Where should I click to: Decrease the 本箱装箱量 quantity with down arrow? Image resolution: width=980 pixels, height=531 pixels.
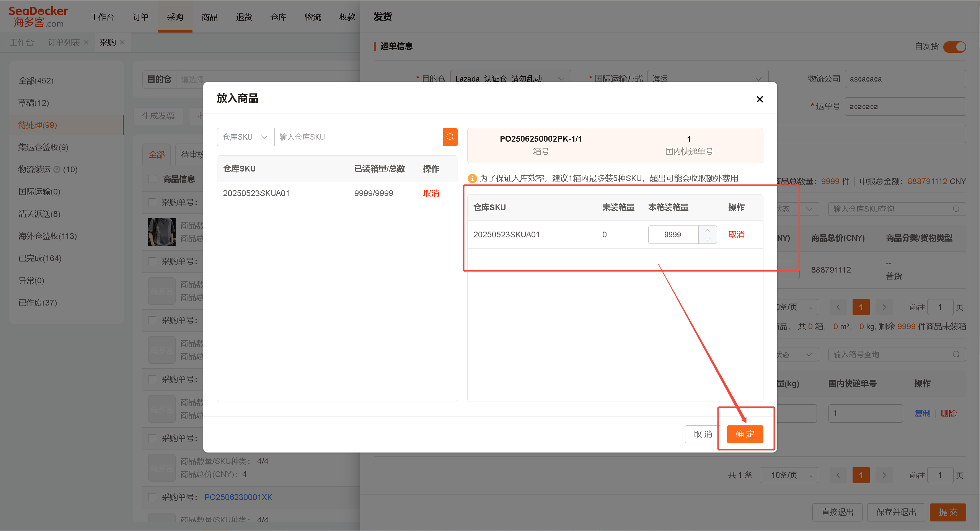coord(707,239)
